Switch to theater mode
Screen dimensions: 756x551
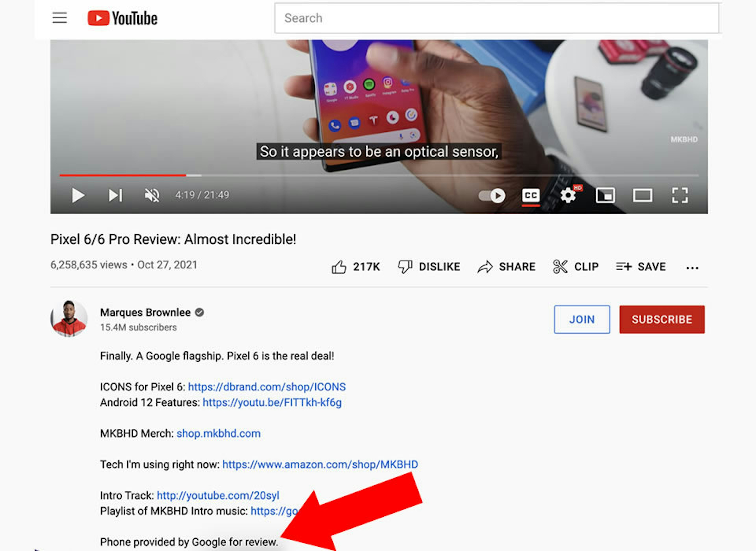(x=643, y=195)
